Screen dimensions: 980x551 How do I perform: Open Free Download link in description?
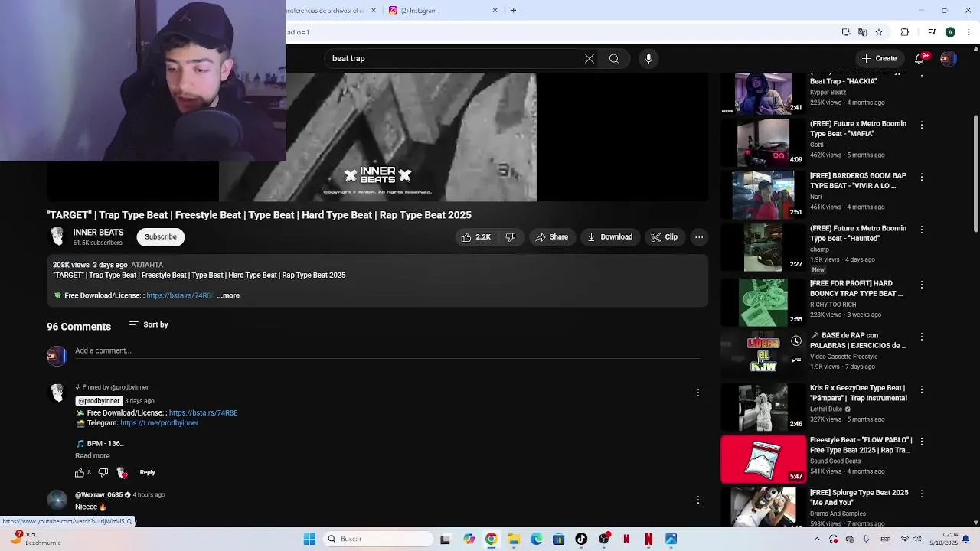point(180,295)
